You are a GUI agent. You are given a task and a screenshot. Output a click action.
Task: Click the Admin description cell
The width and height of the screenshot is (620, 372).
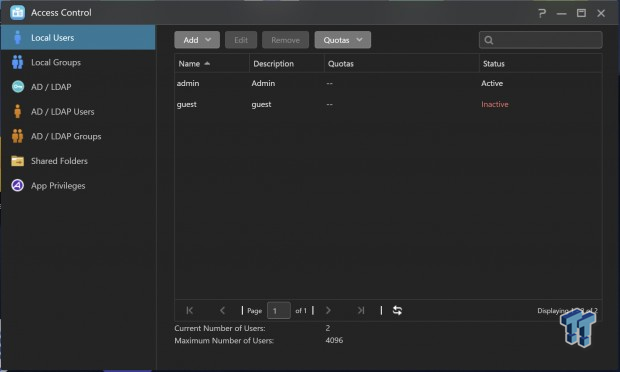click(x=263, y=83)
